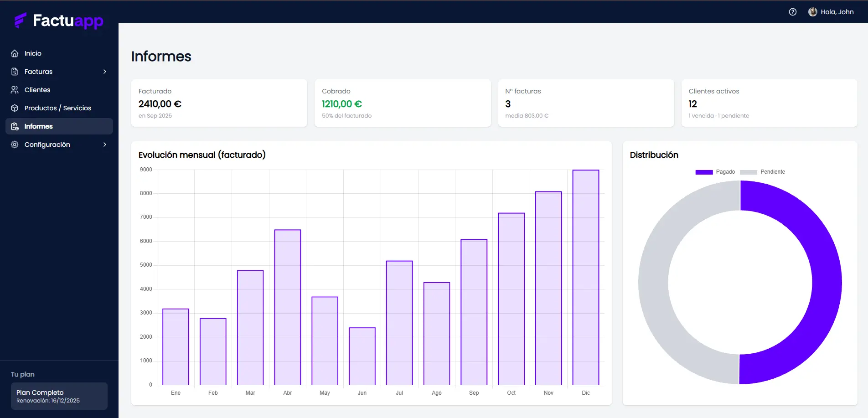Open help via the question mark icon
This screenshot has width=868, height=418.
(793, 12)
